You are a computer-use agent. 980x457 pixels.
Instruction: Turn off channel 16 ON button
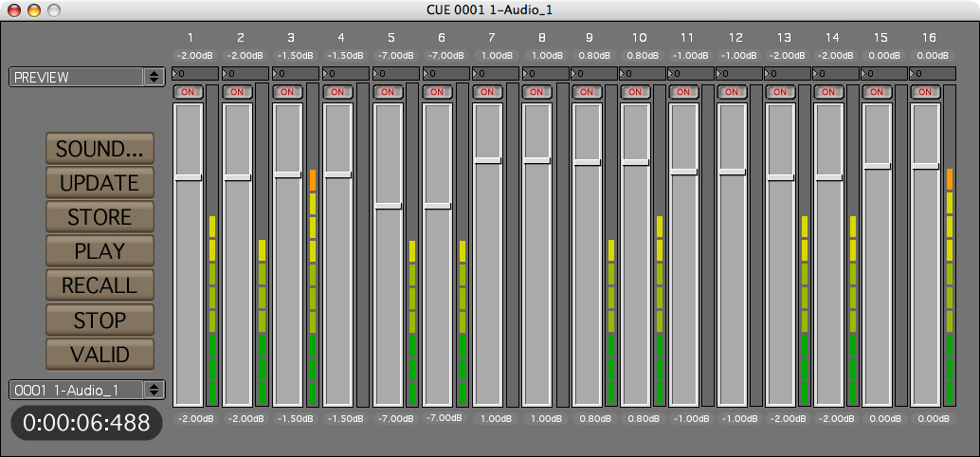pos(924,92)
